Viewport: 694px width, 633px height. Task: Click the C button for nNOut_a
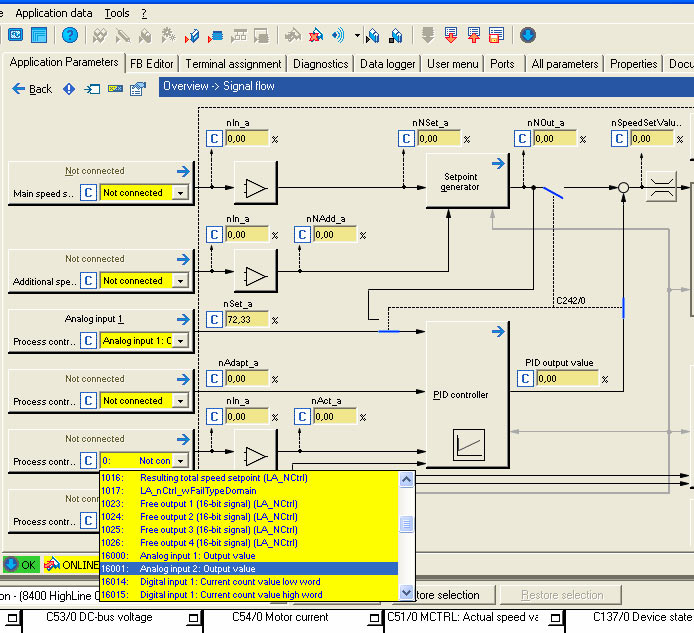[x=521, y=139]
